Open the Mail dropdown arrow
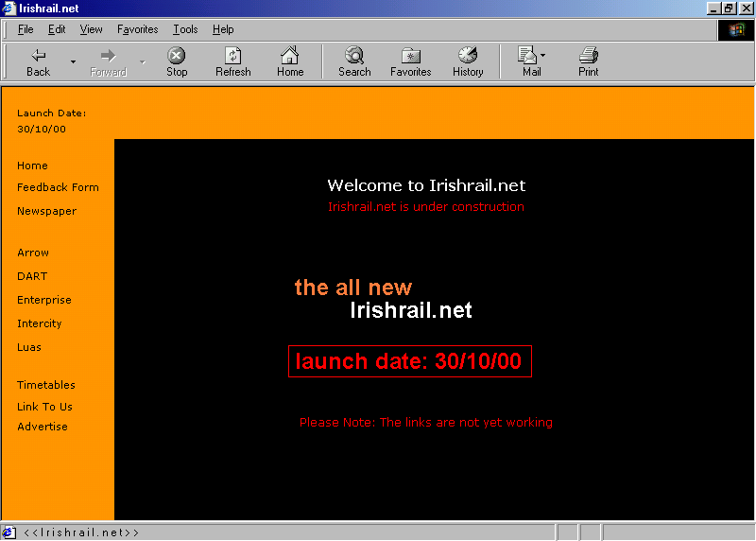Screen dimensions: 756x541 point(543,55)
